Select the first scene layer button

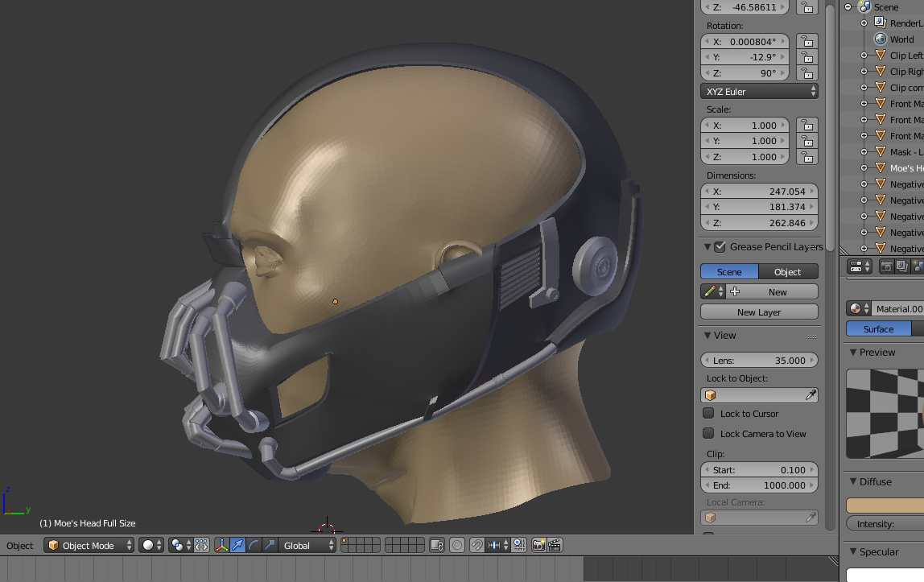point(345,542)
